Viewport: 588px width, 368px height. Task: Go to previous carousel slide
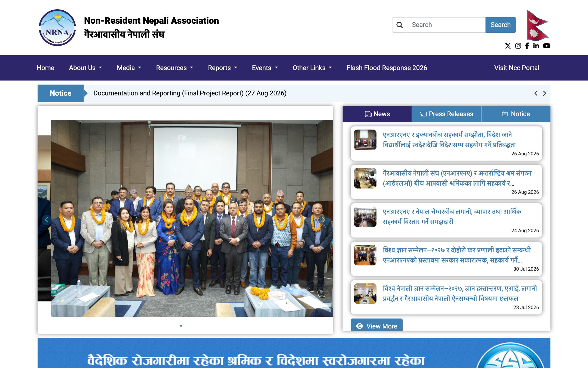coord(47,220)
